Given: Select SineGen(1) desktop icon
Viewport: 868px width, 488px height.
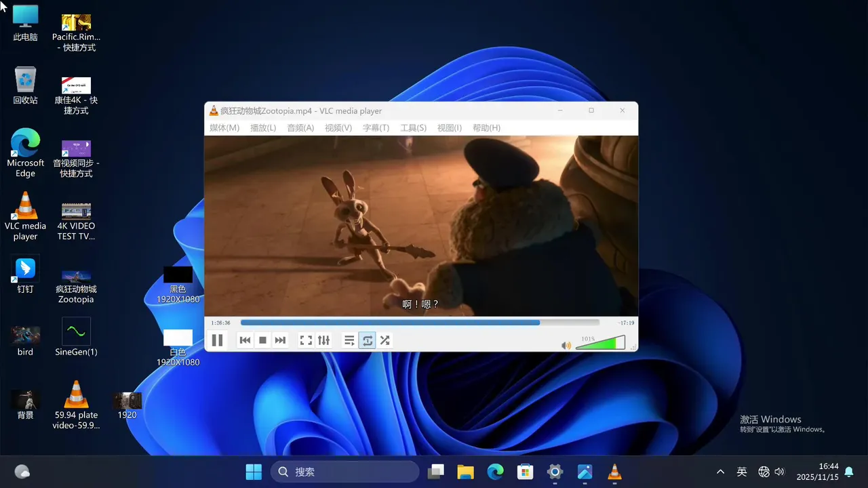Looking at the screenshot, I should tap(76, 337).
